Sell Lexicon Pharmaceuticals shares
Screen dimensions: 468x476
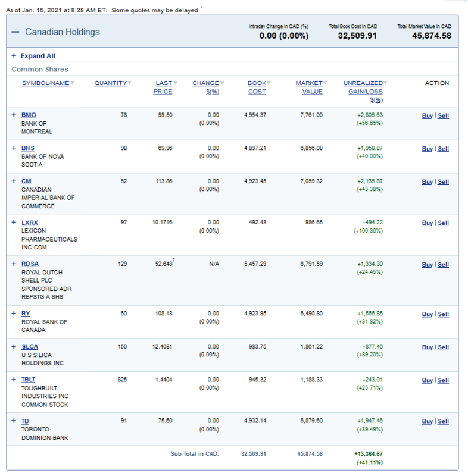(443, 223)
